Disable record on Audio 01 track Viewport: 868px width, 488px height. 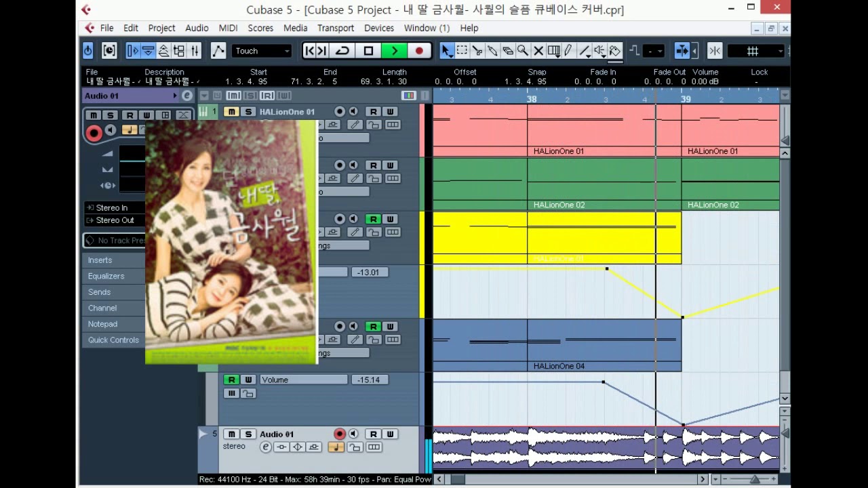click(x=340, y=434)
